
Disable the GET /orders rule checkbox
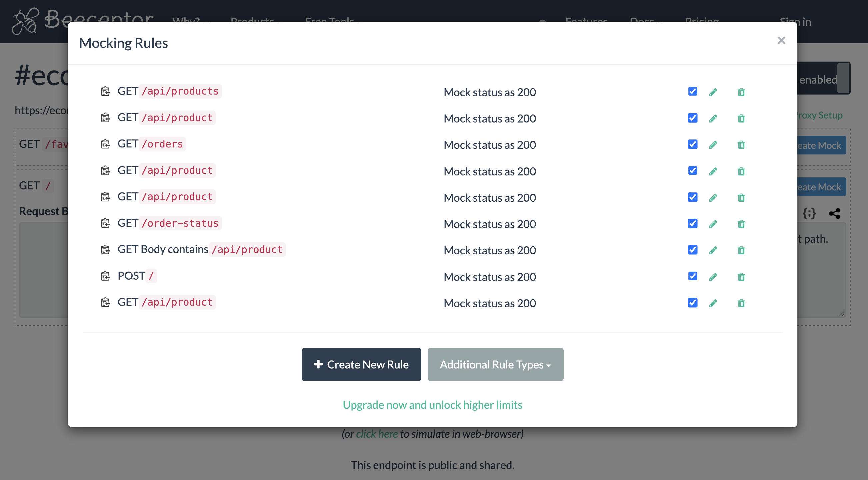point(692,144)
